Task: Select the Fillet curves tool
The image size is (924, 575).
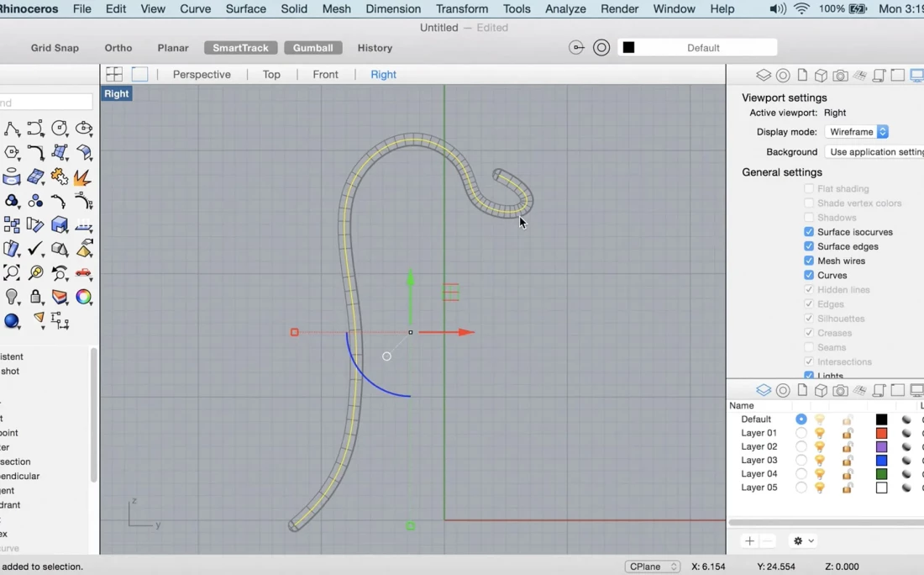Action: [x=35, y=152]
